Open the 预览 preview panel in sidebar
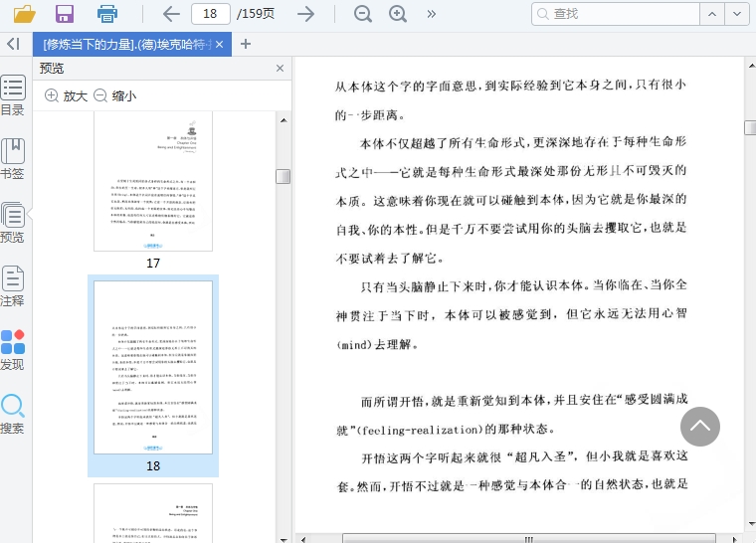Image resolution: width=756 pixels, height=543 pixels. point(13,223)
